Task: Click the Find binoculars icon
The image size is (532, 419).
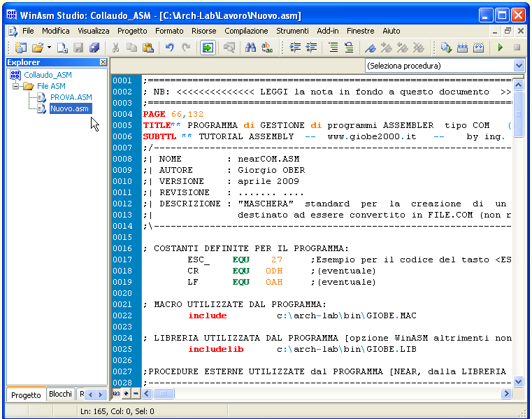Action: tap(250, 48)
